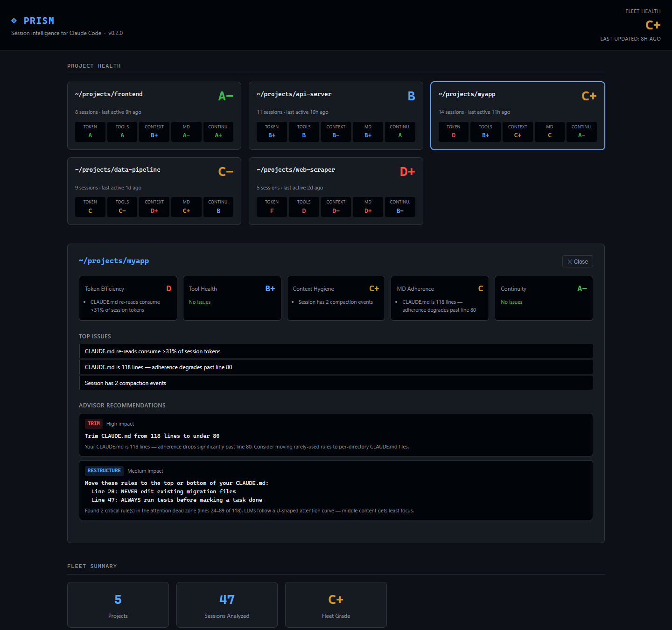The height and width of the screenshot is (630, 672).
Task: Click the TOKEN F chip in the web-scraper card
Action: 272,207
